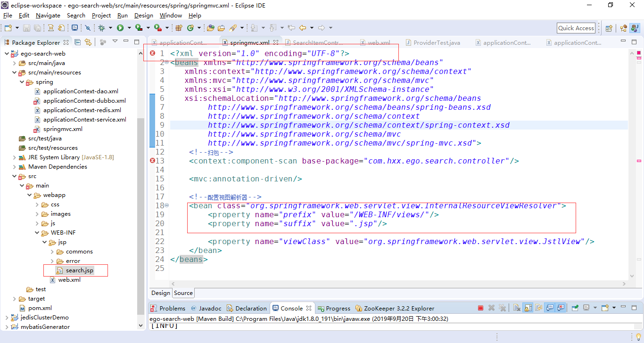Open the Package Explorer view menu dropdown
The height and width of the screenshot is (343, 644).
(115, 41)
